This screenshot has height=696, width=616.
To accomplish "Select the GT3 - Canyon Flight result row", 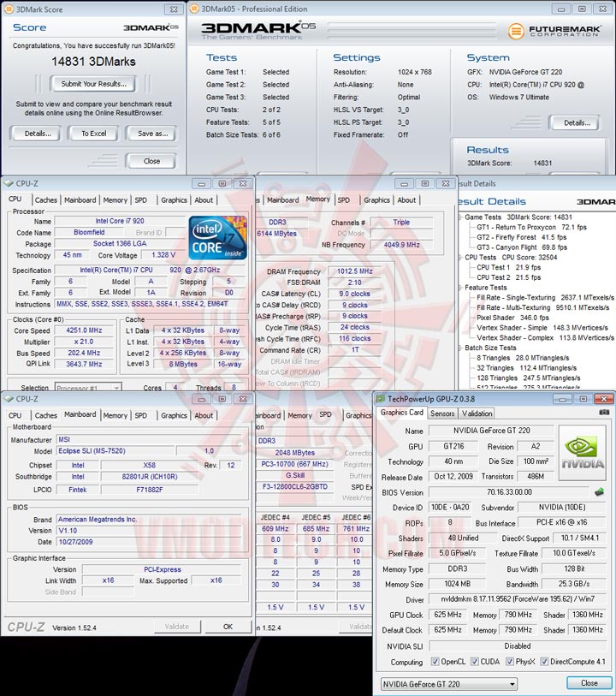I will pos(522,247).
